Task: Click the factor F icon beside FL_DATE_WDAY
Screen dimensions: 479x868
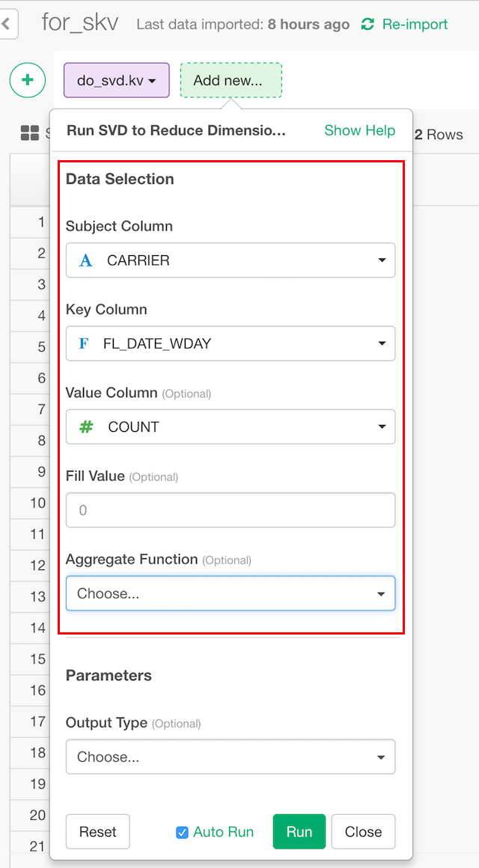Action: click(x=84, y=343)
